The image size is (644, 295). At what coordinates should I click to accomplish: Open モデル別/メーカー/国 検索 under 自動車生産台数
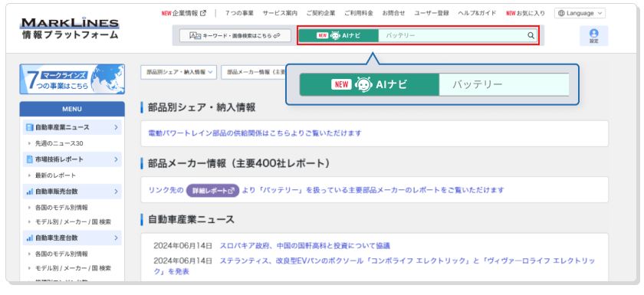[x=73, y=268]
